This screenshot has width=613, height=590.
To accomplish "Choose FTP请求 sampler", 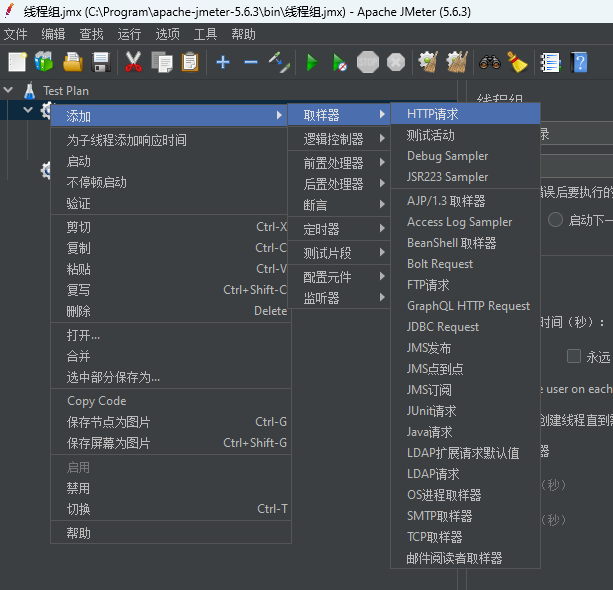I will tap(465, 285).
